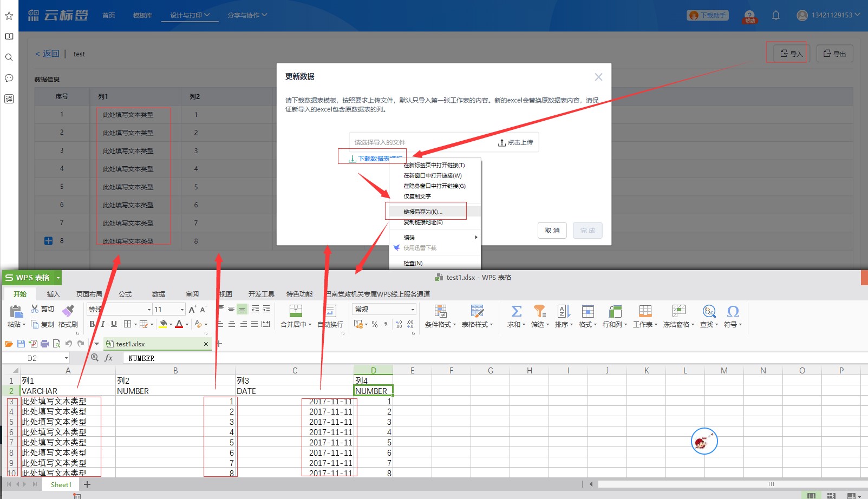This screenshot has width=868, height=499.
Task: Open the font color swatch A in WPS
Action: (x=179, y=324)
